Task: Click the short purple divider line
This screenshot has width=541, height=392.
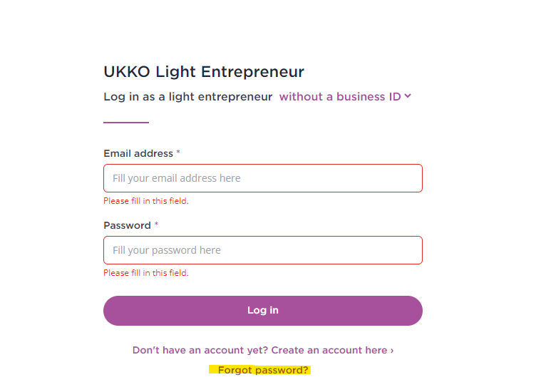Action: click(126, 122)
